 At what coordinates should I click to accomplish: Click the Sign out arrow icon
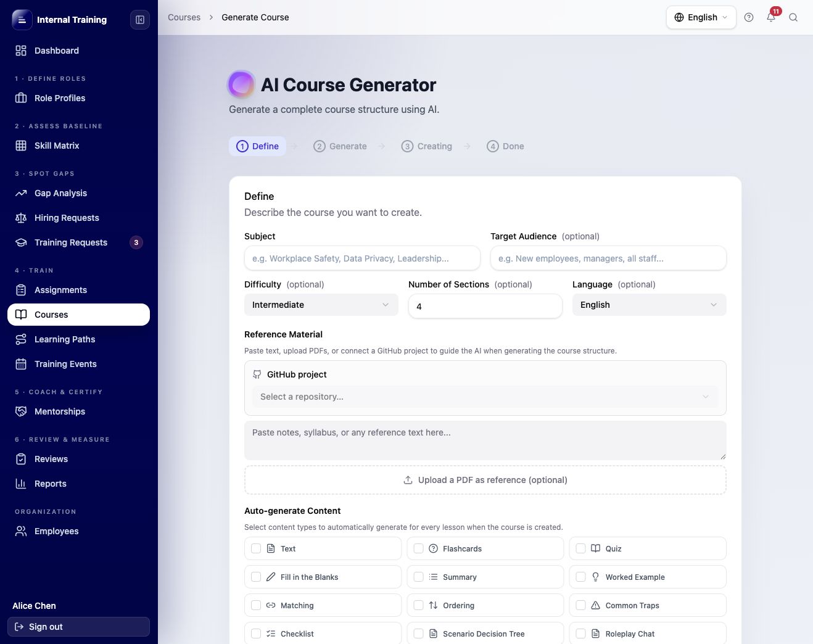coord(19,627)
